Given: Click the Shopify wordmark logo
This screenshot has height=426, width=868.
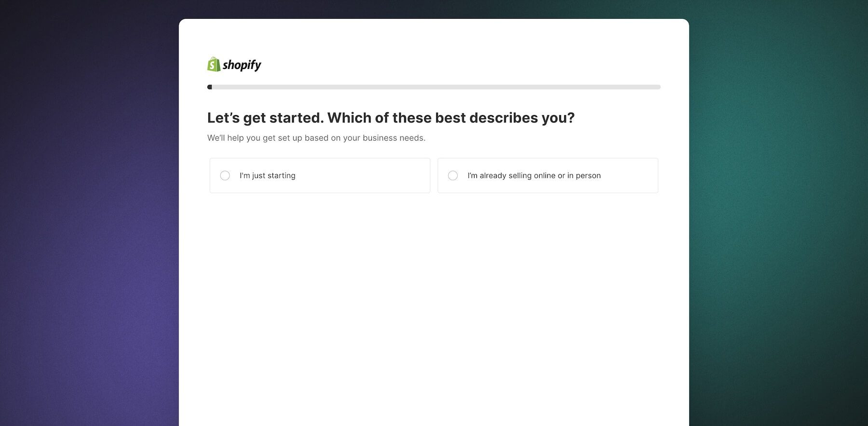Looking at the screenshot, I should click(242, 65).
